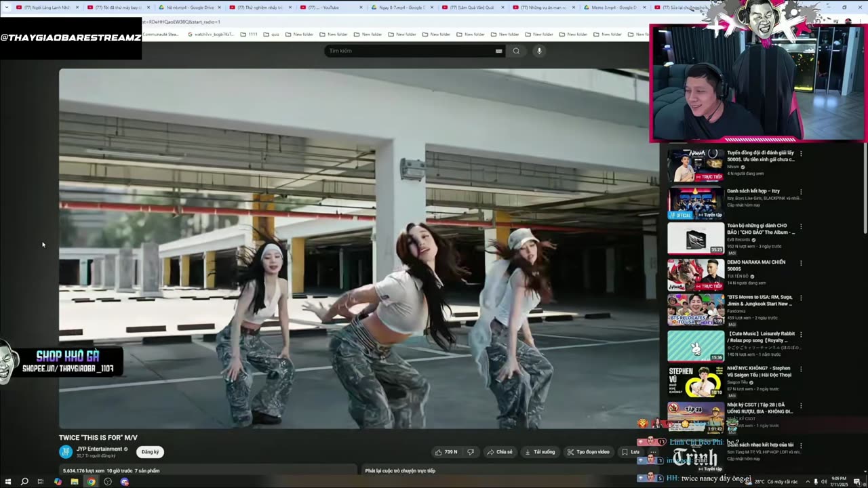Download the video with 'Tải xuống'
Image resolution: width=868 pixels, height=488 pixels.
[x=540, y=452]
